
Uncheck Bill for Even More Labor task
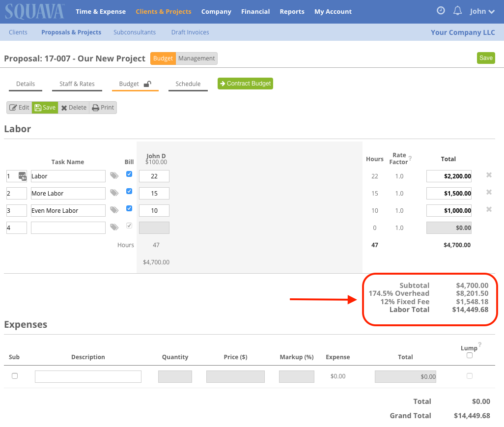pyautogui.click(x=129, y=208)
